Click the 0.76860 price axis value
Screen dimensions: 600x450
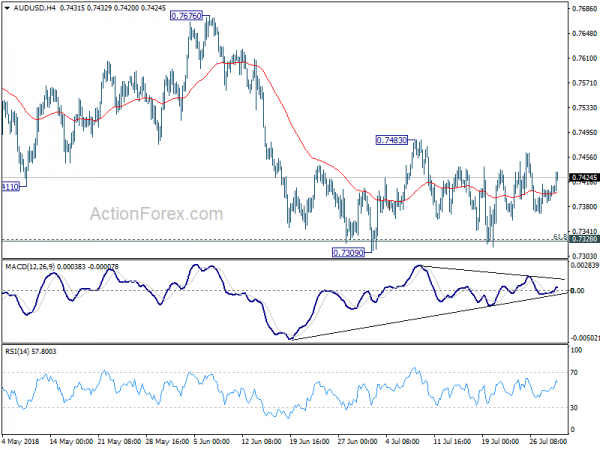pyautogui.click(x=584, y=9)
